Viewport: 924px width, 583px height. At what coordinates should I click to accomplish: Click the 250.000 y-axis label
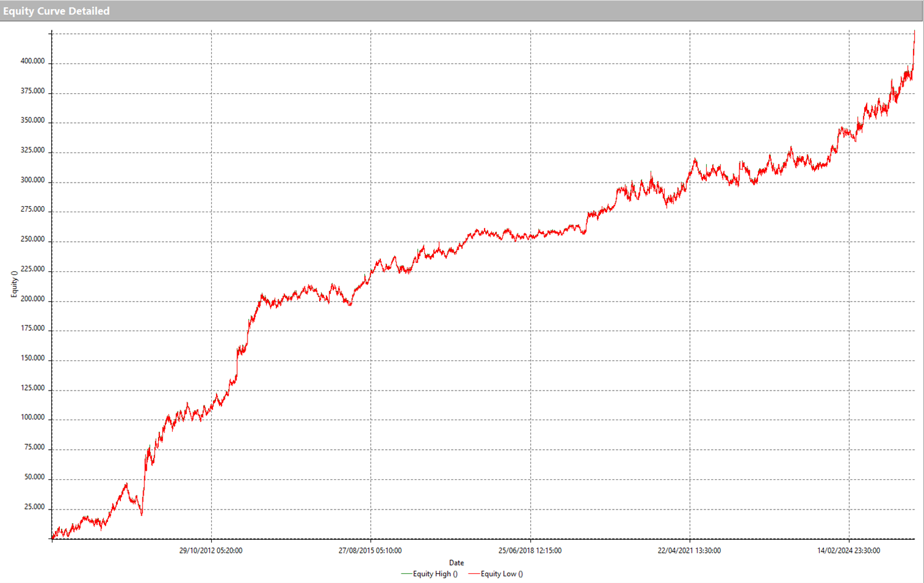[32, 239]
